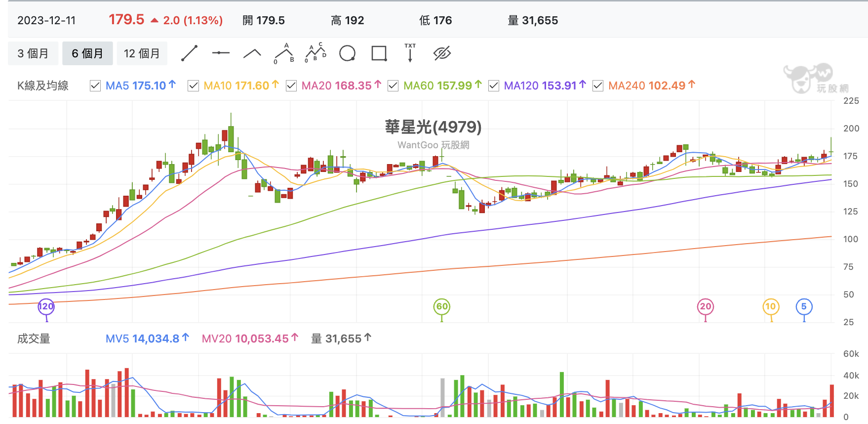This screenshot has width=868, height=424.
Task: Click the MA120 153.91 label
Action: pos(545,86)
